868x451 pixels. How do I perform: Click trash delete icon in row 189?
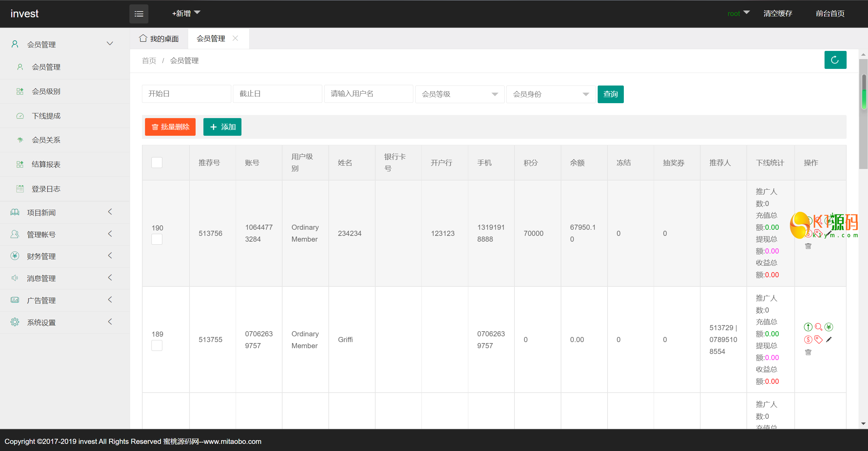(808, 352)
